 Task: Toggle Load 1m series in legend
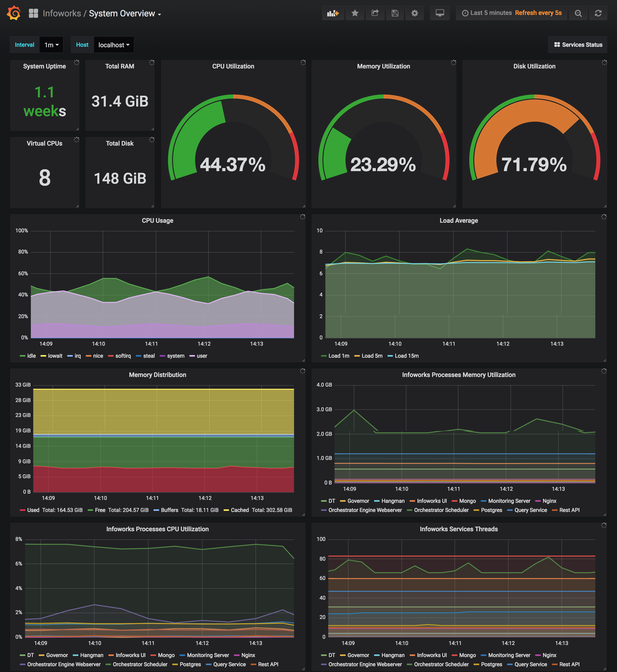[x=339, y=356]
